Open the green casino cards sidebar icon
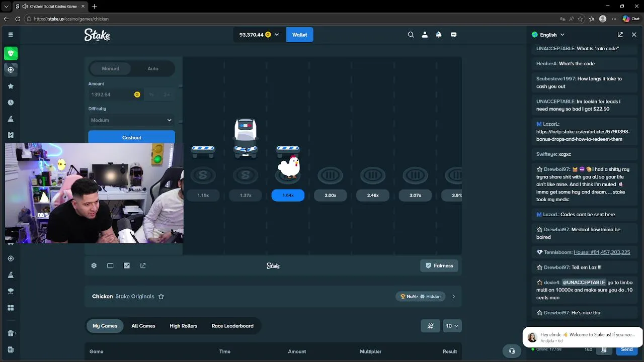The width and height of the screenshot is (644, 362). coord(11,53)
